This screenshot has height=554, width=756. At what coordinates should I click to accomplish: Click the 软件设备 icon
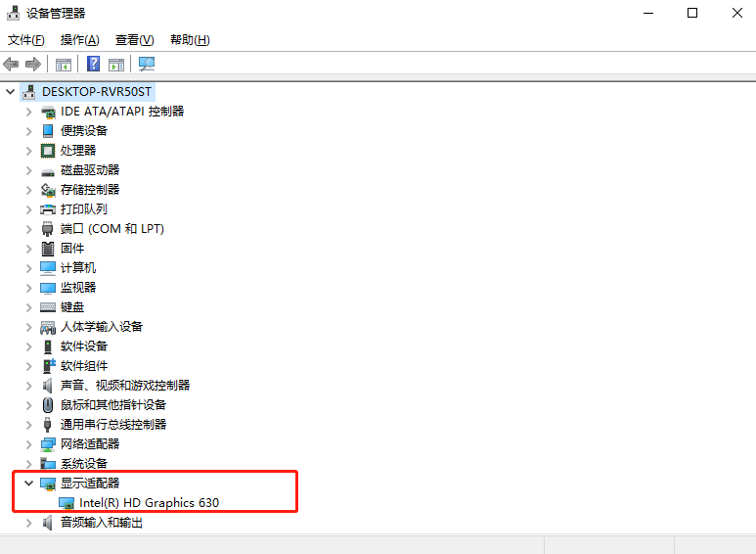tap(48, 346)
